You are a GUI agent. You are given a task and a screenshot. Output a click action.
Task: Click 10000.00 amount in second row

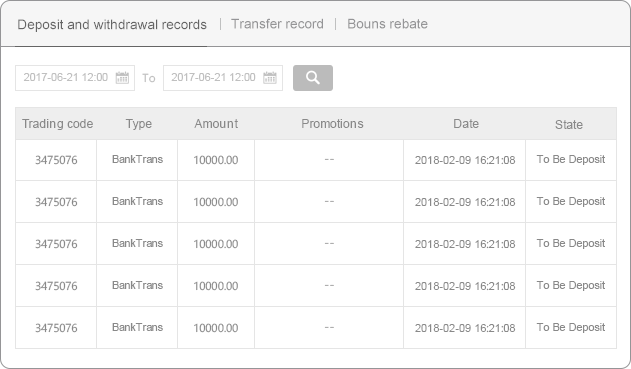coord(216,202)
